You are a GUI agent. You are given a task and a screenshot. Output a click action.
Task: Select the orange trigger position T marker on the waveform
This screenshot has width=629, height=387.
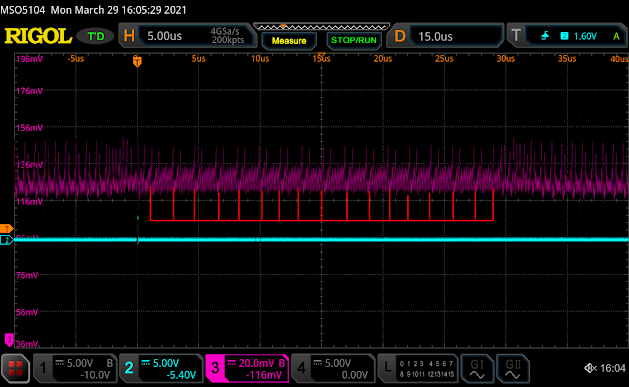(137, 61)
